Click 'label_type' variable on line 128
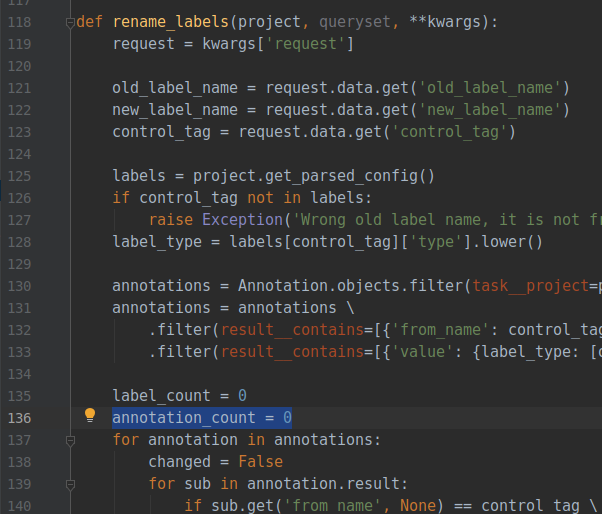 pyautogui.click(x=157, y=242)
